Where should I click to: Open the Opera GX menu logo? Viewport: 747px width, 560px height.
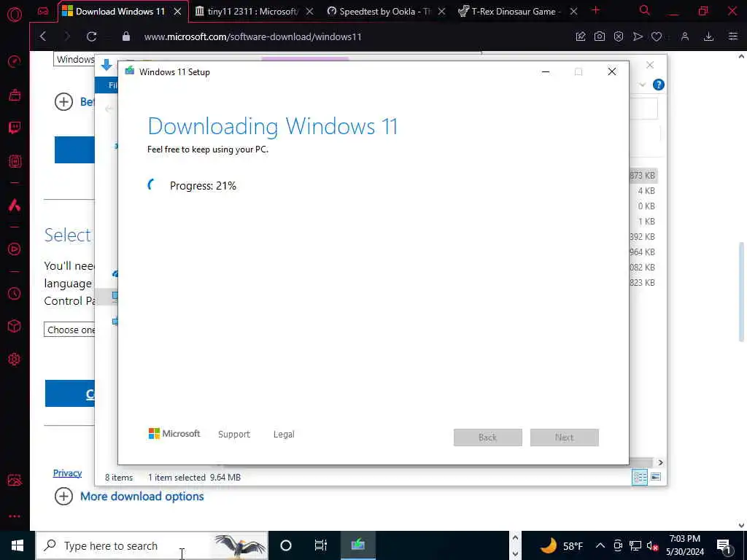click(x=15, y=15)
